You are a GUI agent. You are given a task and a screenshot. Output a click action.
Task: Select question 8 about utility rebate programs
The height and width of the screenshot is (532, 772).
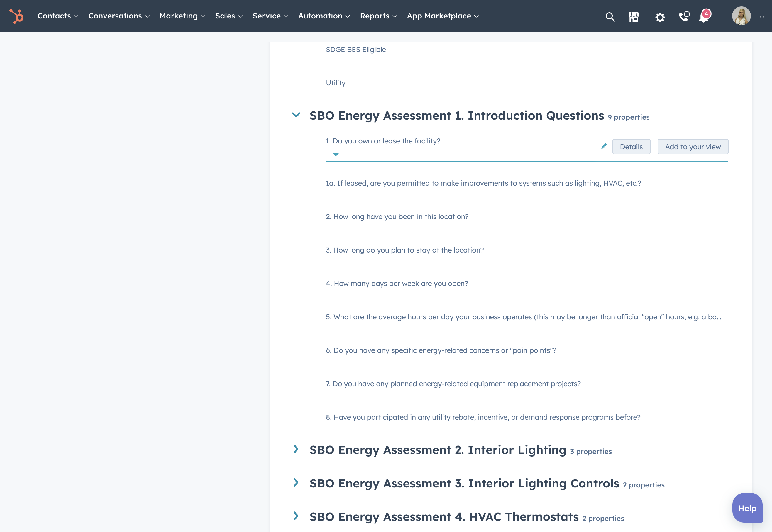click(x=483, y=417)
